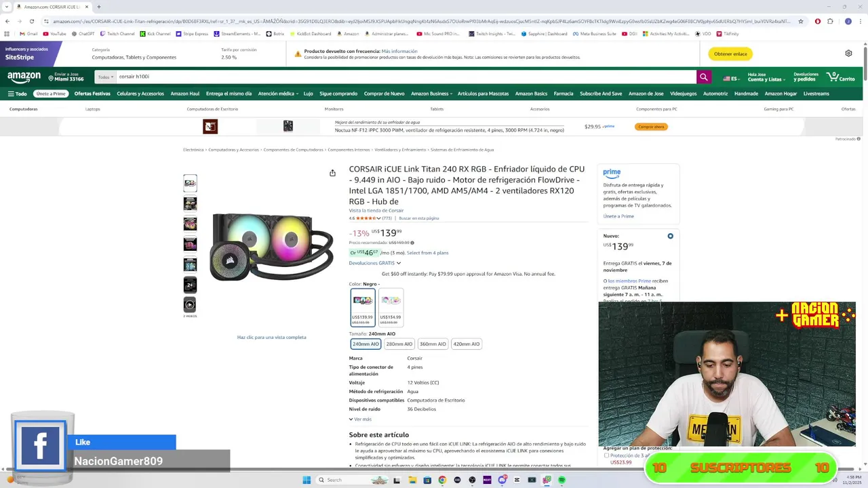Click Select from 4 plans link
Viewport: 868px width, 488px height.
tap(427, 253)
